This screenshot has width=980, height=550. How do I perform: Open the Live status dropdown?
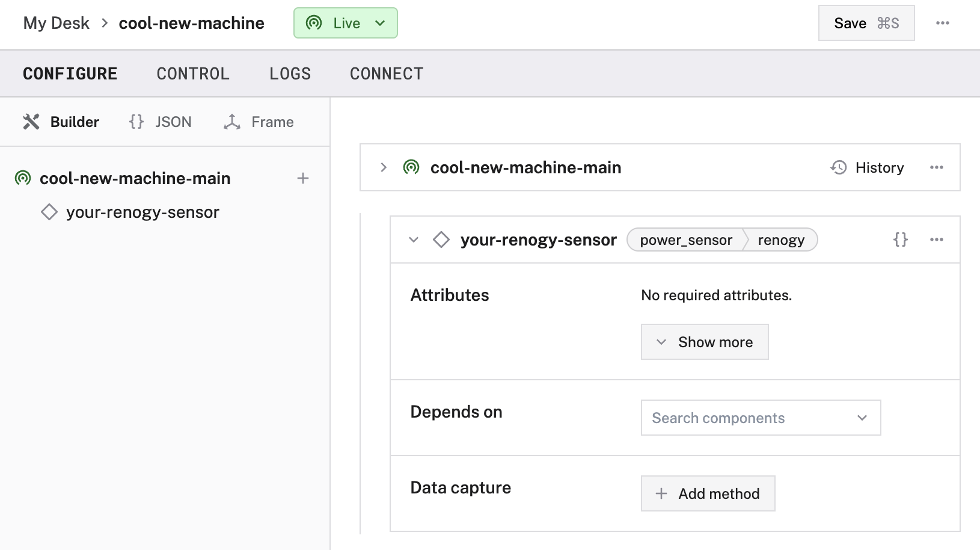point(345,23)
